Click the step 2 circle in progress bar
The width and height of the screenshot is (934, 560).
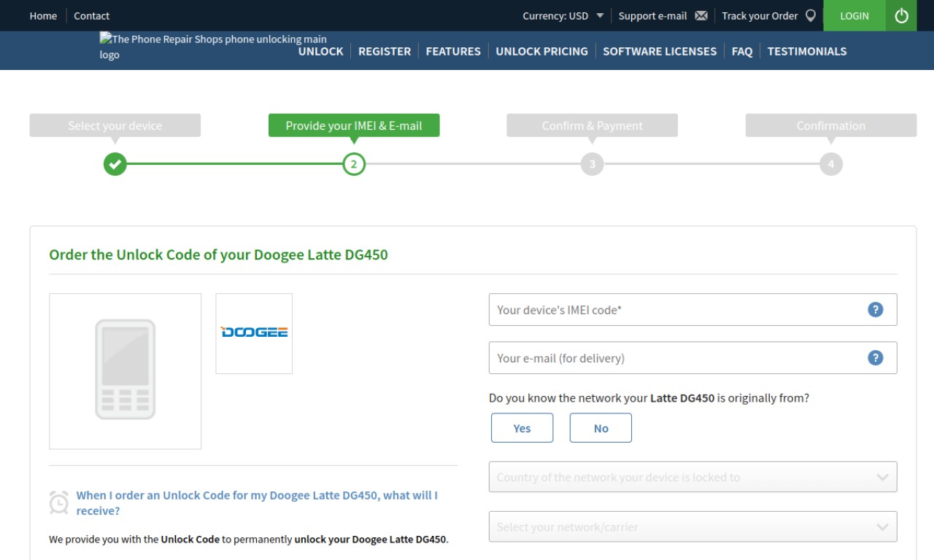[x=354, y=164]
